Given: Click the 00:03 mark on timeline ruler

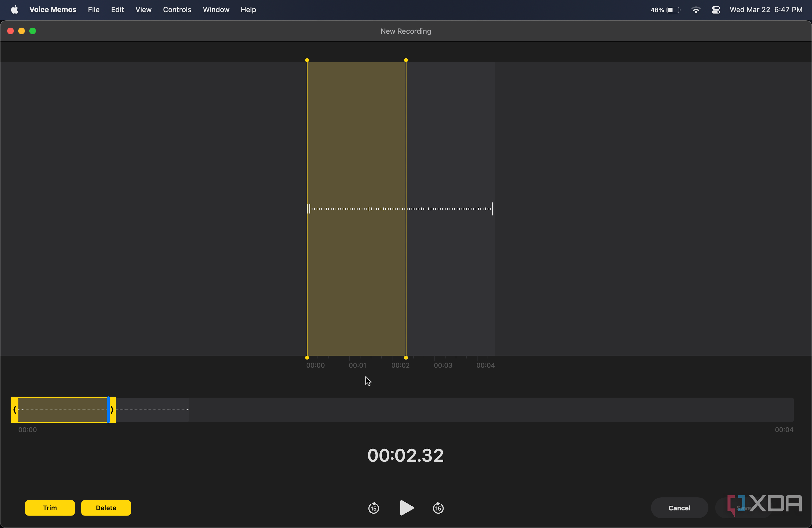Looking at the screenshot, I should [442, 365].
